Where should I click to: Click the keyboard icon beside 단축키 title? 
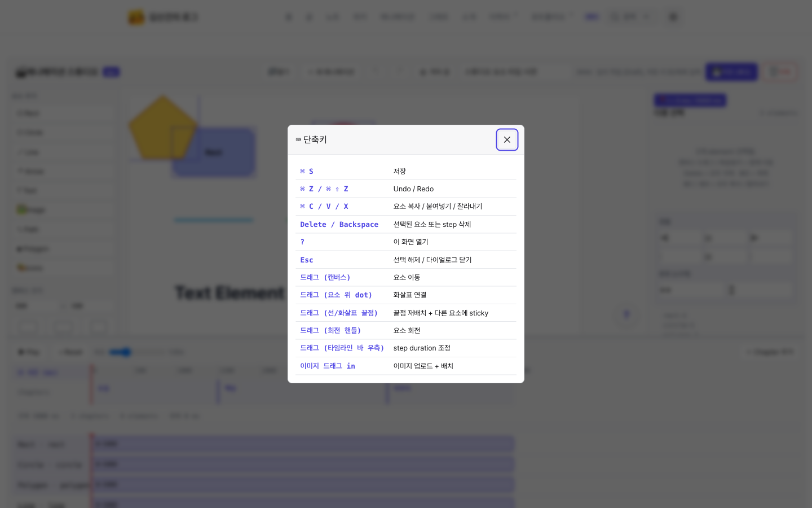pos(298,139)
